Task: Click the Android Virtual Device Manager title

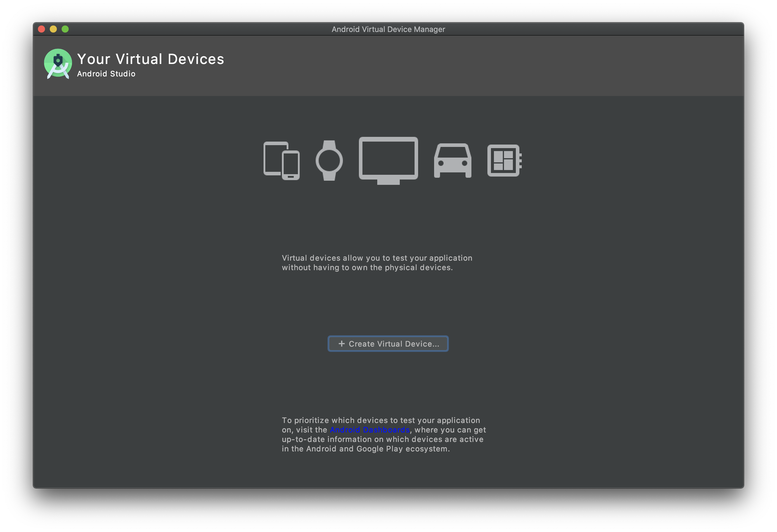Action: tap(388, 29)
